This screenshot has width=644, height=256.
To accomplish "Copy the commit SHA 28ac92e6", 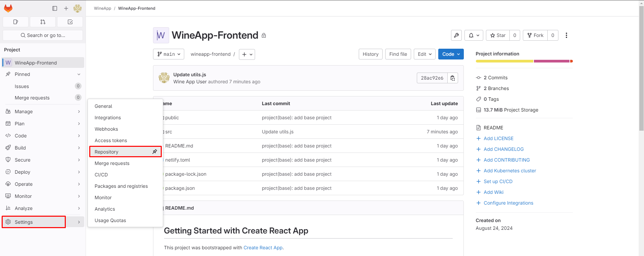I will point(453,78).
